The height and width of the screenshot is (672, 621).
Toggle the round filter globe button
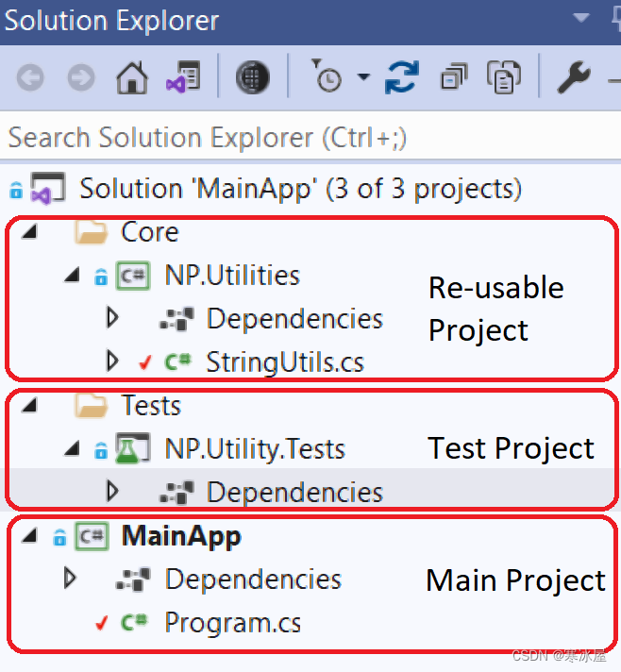252,77
